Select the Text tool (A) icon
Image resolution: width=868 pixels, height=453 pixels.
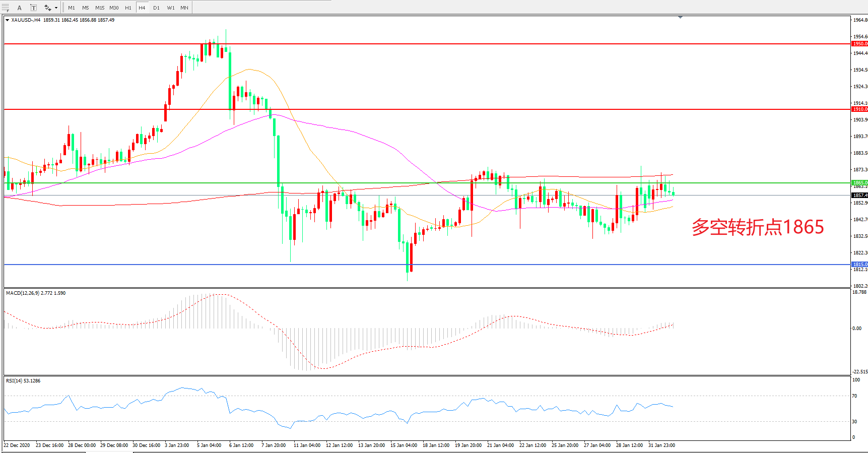(x=20, y=8)
